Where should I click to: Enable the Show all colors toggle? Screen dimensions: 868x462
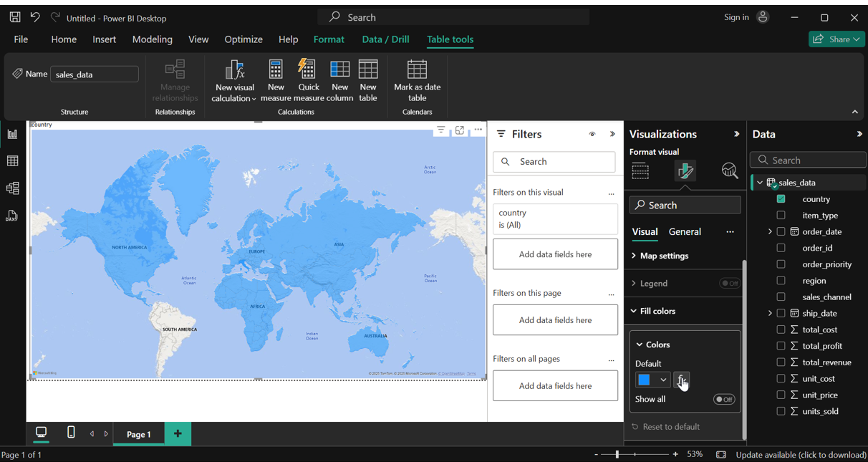tap(724, 399)
